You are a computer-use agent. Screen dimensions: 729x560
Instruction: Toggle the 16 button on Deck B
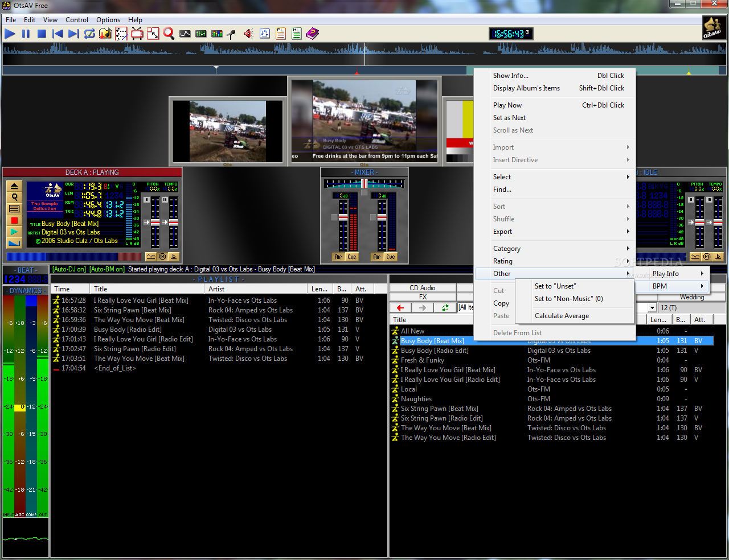(x=709, y=200)
